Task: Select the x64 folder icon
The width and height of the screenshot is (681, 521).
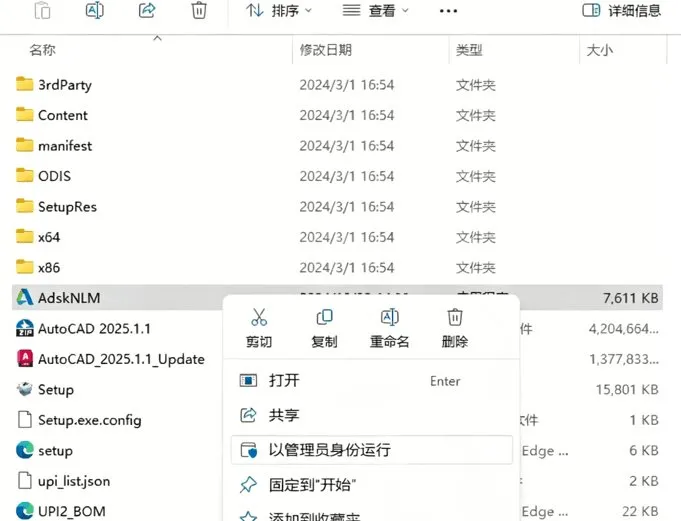Action: click(24, 237)
